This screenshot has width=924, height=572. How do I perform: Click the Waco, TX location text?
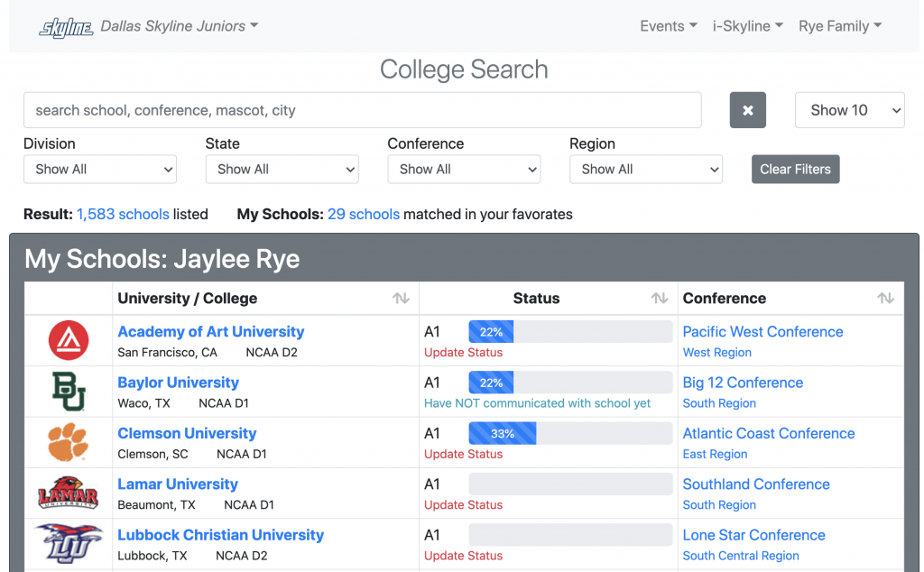click(x=143, y=403)
